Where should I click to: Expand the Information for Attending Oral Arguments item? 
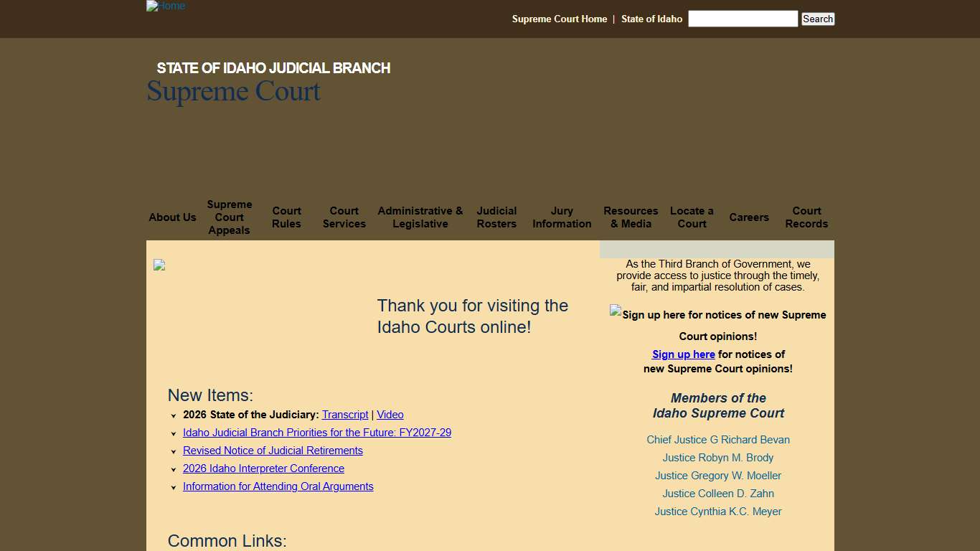click(174, 487)
